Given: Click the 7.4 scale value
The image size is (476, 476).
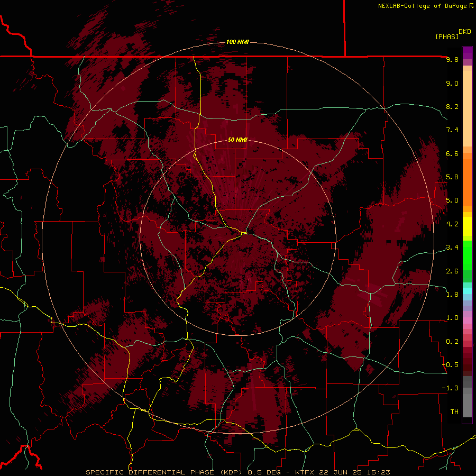Looking at the screenshot, I should pos(452,130).
